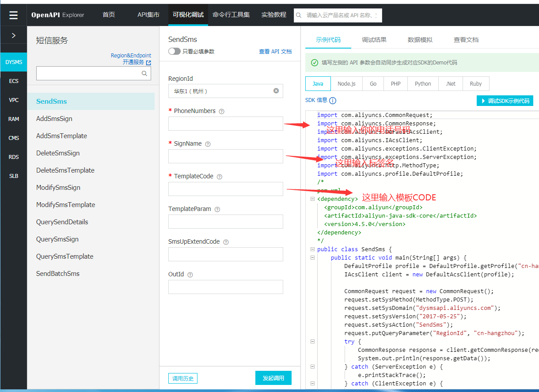Expand the sidebar with the chevron arrow
Viewport: 539px width, 392px height.
coord(13,35)
